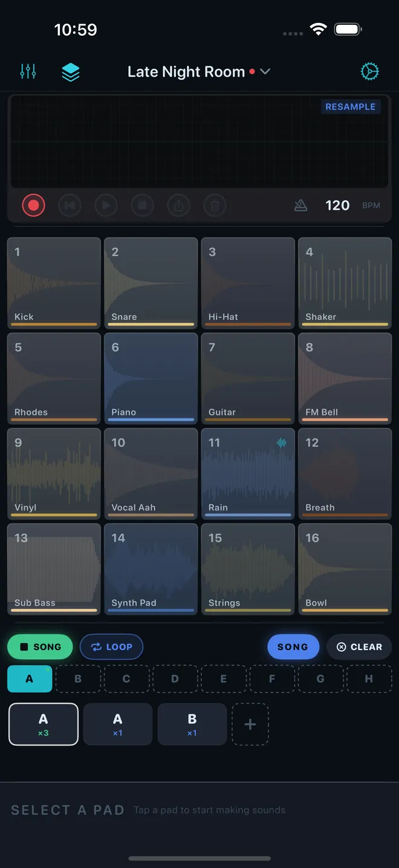Viewport: 399px width, 868px height.
Task: Trigger pad 3 Hi-Hat
Action: tap(248, 283)
